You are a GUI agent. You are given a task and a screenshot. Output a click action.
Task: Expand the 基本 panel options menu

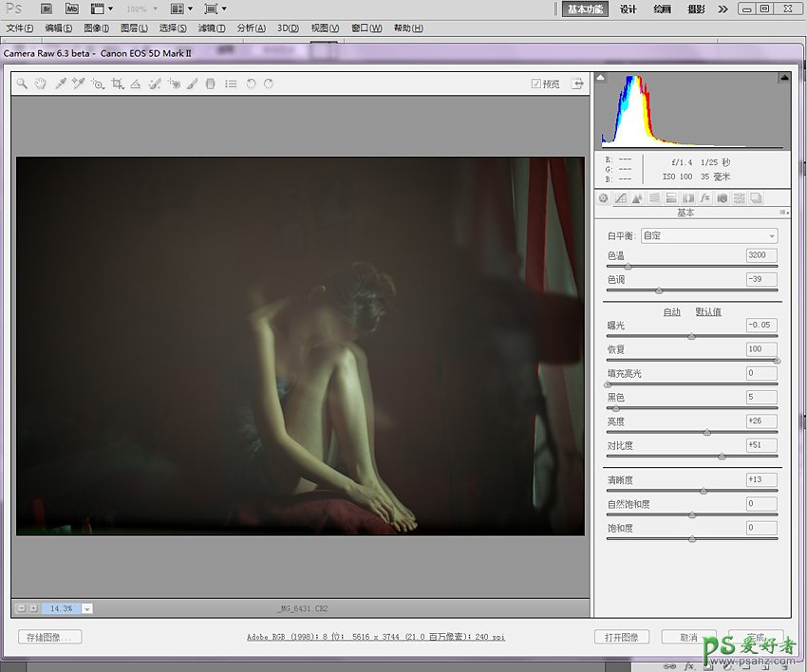coord(783,213)
